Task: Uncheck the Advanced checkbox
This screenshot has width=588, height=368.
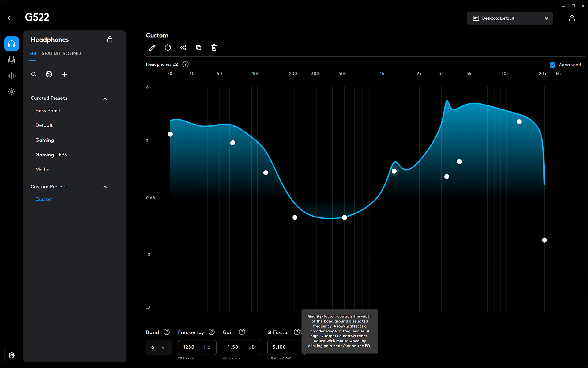Action: coord(552,65)
